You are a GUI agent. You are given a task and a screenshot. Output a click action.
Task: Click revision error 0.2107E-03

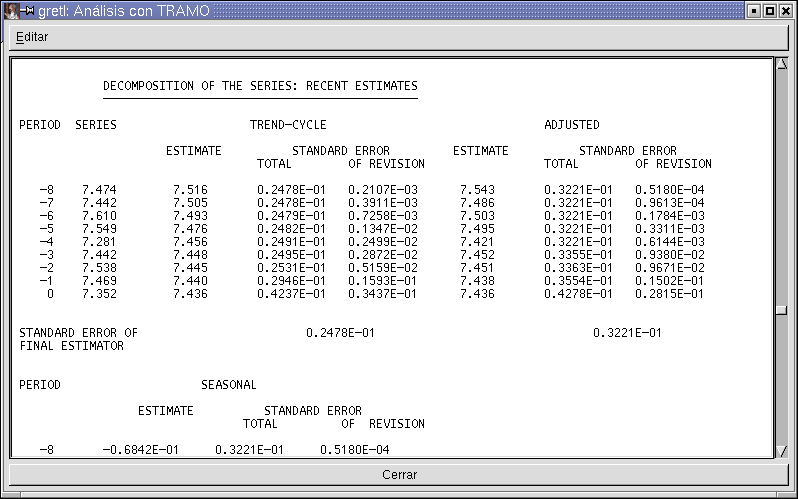(383, 190)
